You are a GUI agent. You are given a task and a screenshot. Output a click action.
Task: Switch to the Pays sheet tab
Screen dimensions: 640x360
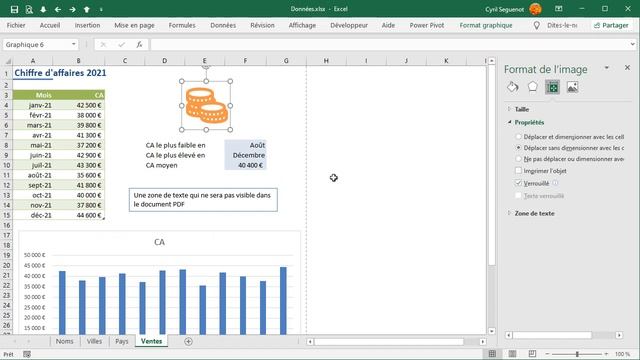tap(122, 341)
